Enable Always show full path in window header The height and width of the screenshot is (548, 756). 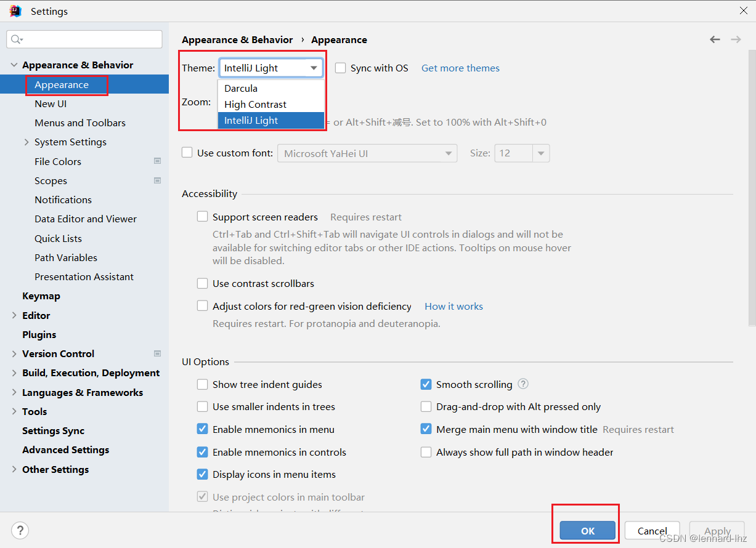(426, 452)
